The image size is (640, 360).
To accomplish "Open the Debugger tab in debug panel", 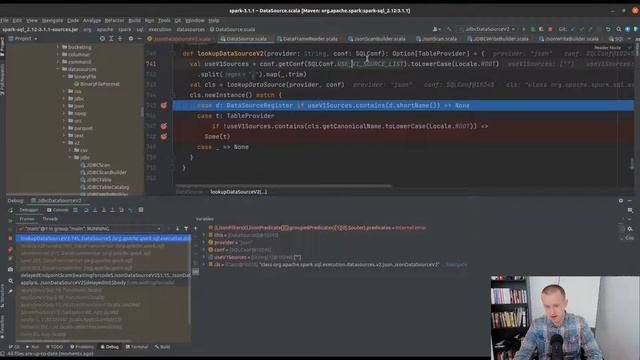I will click(x=29, y=210).
